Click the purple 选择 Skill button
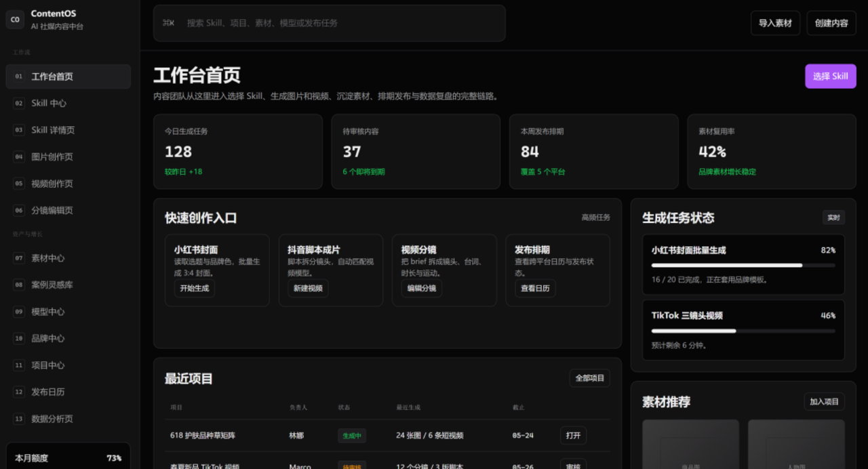 (x=831, y=77)
